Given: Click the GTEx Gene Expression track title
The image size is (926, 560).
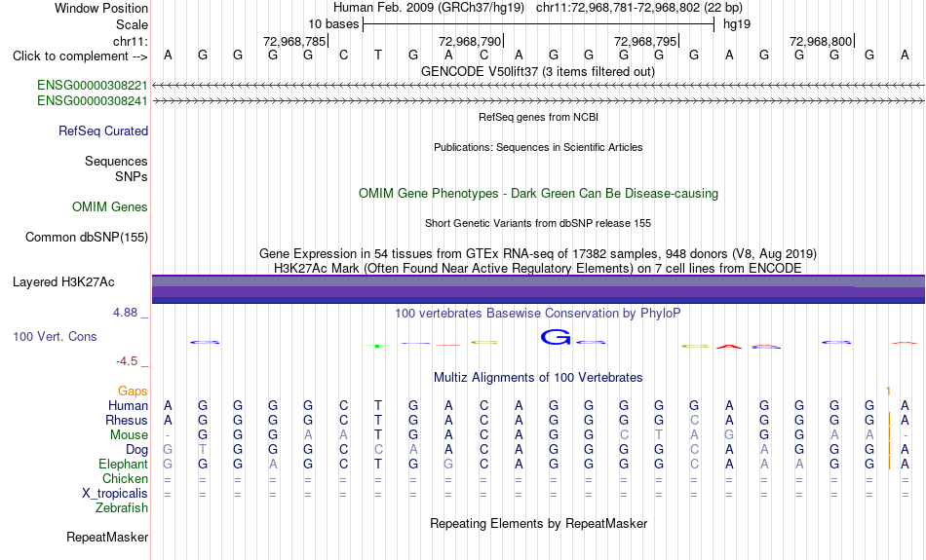Looking at the screenshot, I should point(538,254).
